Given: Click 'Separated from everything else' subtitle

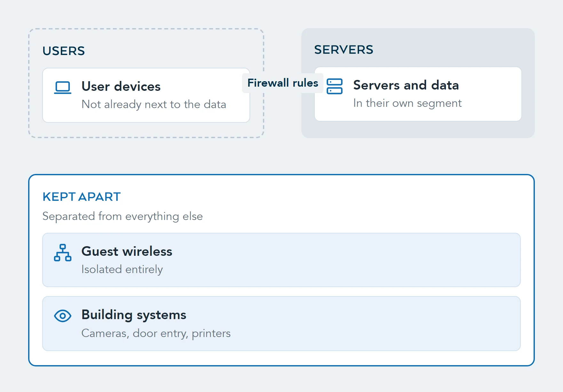Looking at the screenshot, I should [123, 216].
